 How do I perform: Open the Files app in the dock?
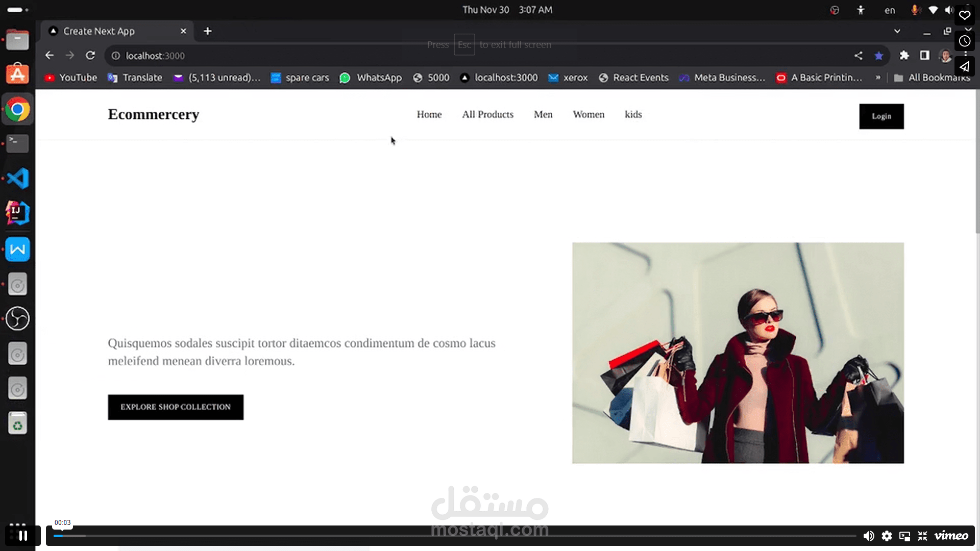pos(17,40)
